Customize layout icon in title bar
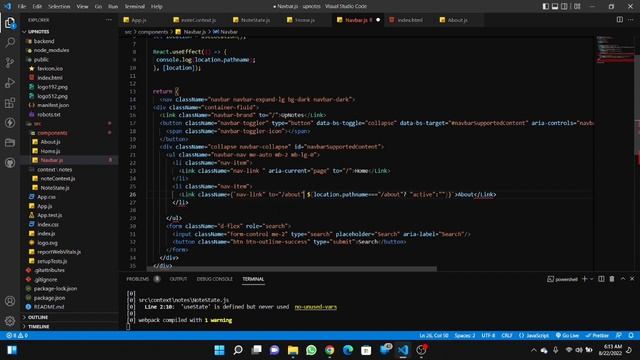Image resolution: width=640 pixels, height=360 pixels. (577, 6)
